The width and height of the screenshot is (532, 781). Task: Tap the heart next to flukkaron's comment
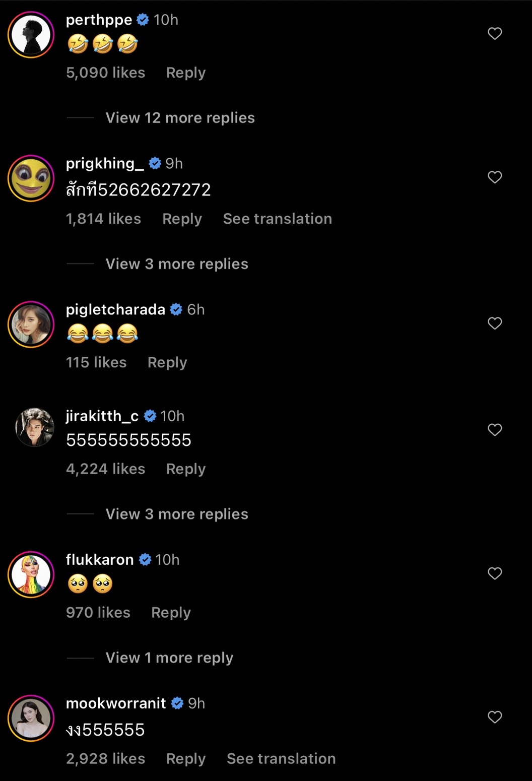(x=495, y=573)
